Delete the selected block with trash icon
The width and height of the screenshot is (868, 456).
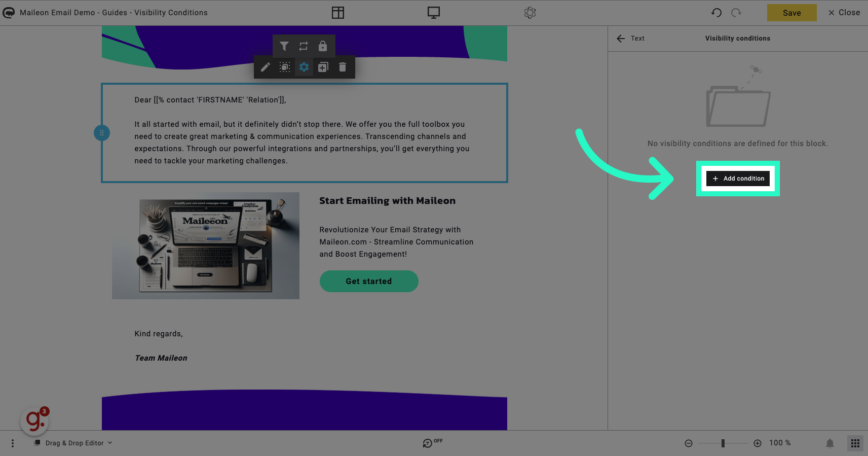343,67
